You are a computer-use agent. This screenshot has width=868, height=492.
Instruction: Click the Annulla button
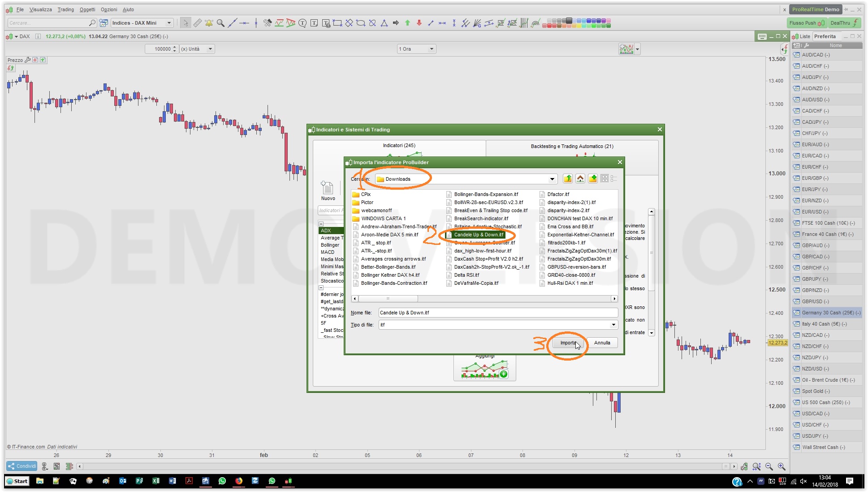tap(602, 343)
